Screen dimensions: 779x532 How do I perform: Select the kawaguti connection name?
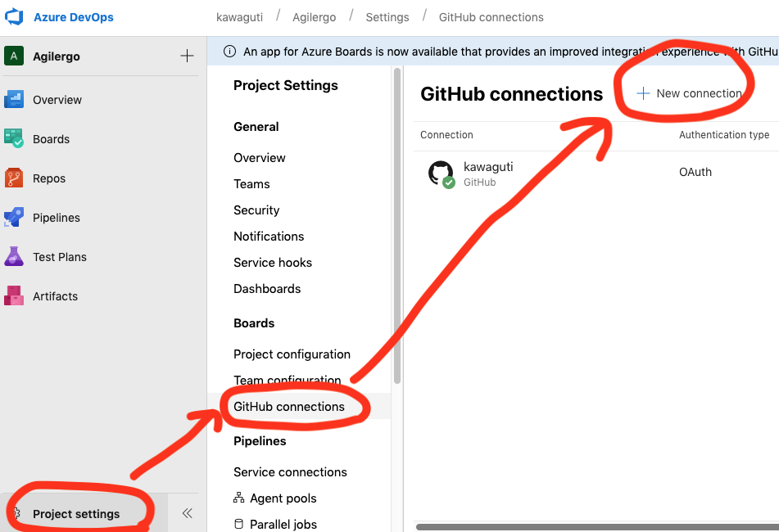tap(488, 167)
